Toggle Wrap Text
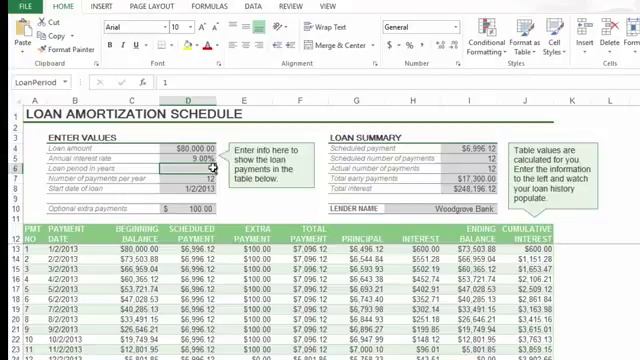Image resolution: width=640 pixels, height=360 pixels. pyautogui.click(x=325, y=27)
